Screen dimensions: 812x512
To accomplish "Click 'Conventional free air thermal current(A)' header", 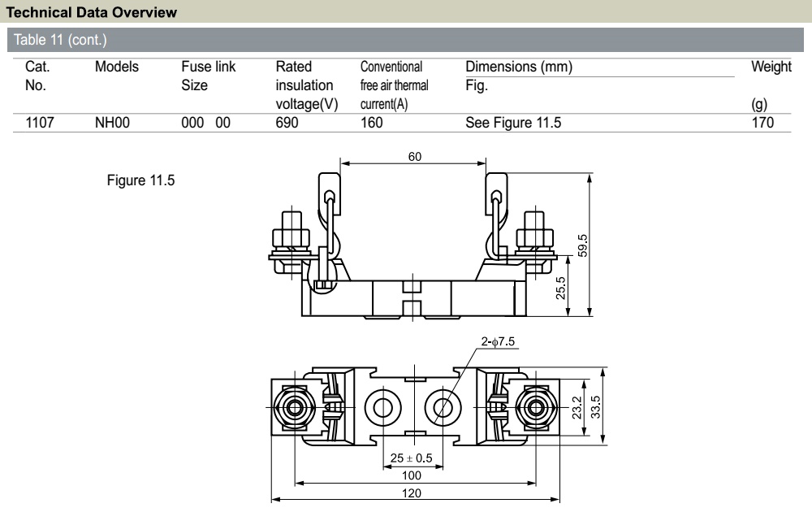I will coord(395,85).
